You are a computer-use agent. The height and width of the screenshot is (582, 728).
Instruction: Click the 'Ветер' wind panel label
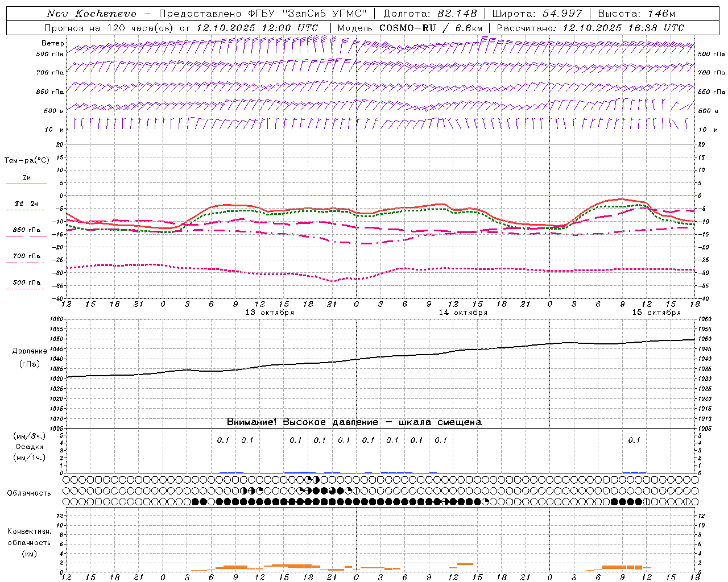coord(52,43)
